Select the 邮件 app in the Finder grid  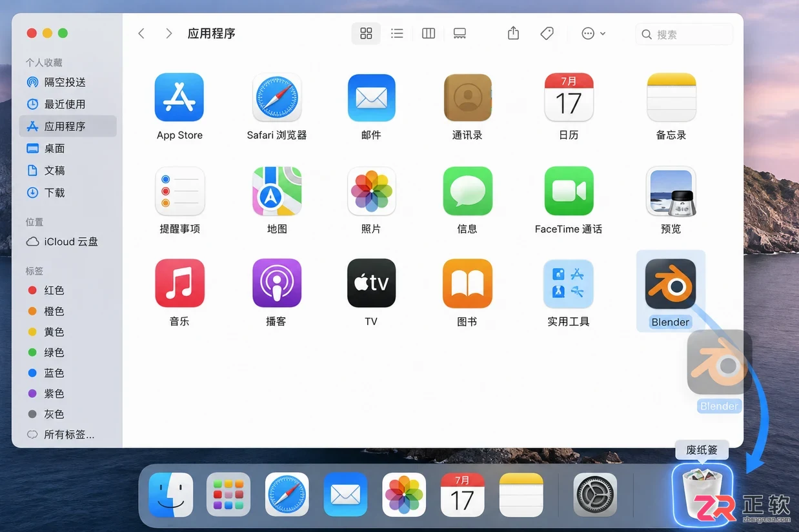[x=371, y=97]
